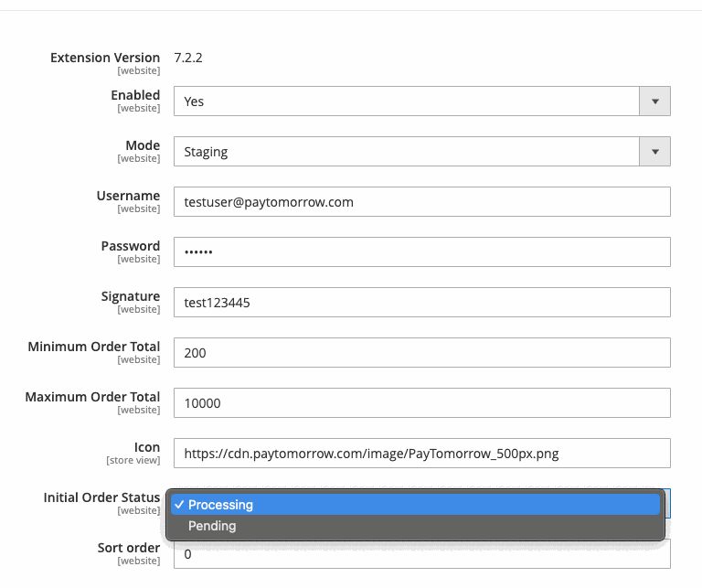Click the Username label
Screen dimensions: 702x588
pos(129,196)
